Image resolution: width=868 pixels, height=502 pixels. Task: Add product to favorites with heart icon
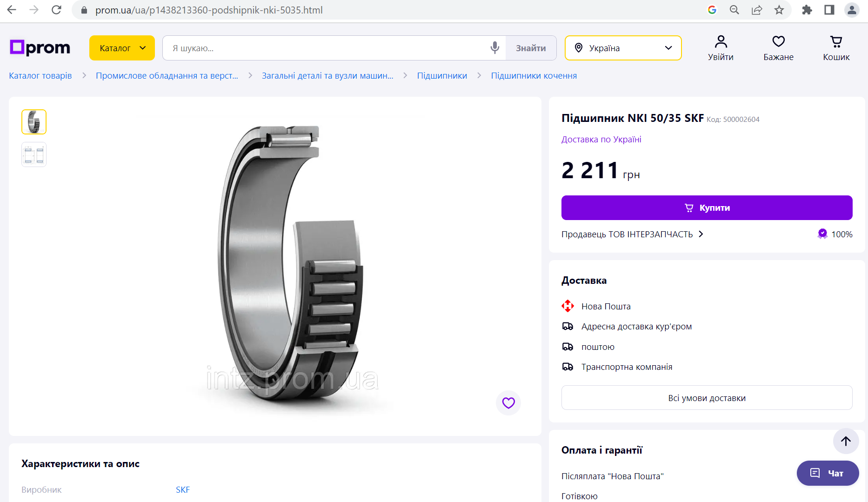(x=508, y=403)
